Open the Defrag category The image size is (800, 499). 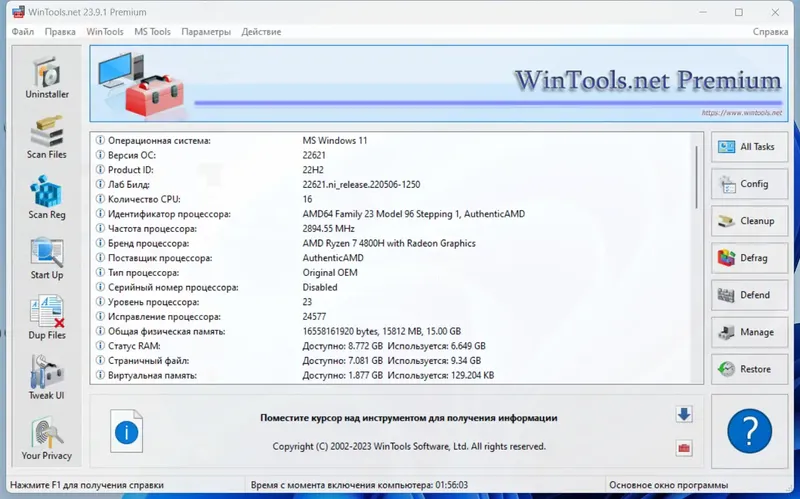[749, 258]
